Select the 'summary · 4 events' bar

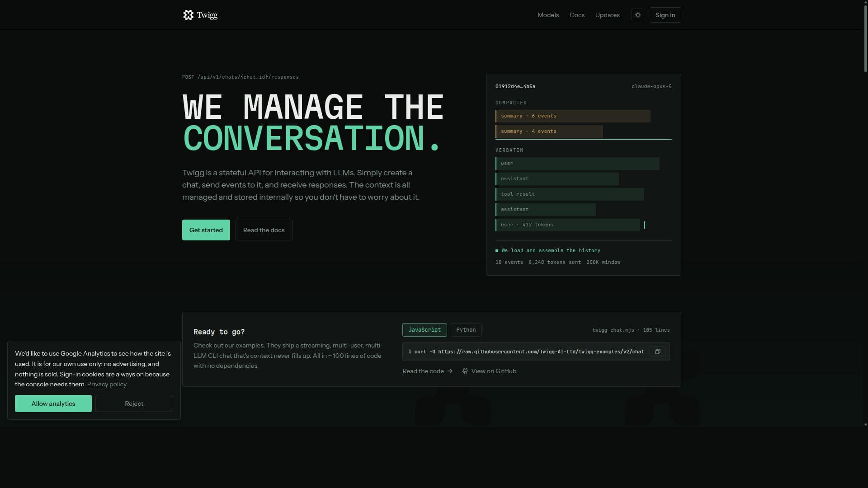(x=549, y=131)
